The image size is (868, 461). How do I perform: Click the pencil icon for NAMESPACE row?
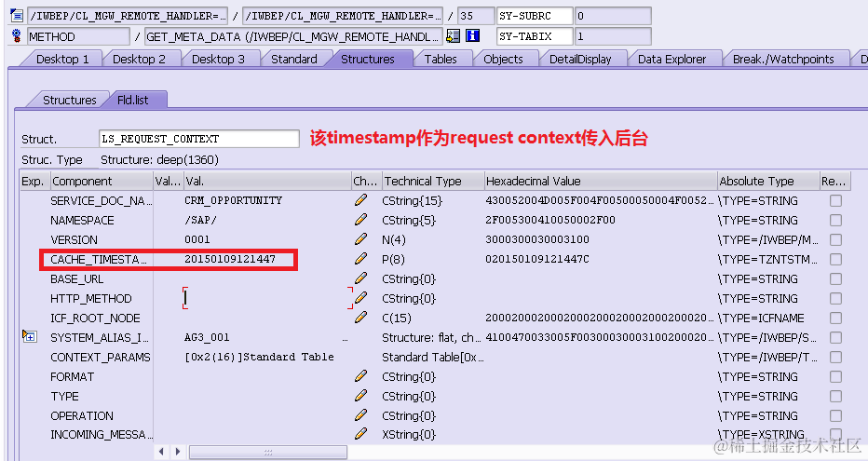click(361, 220)
